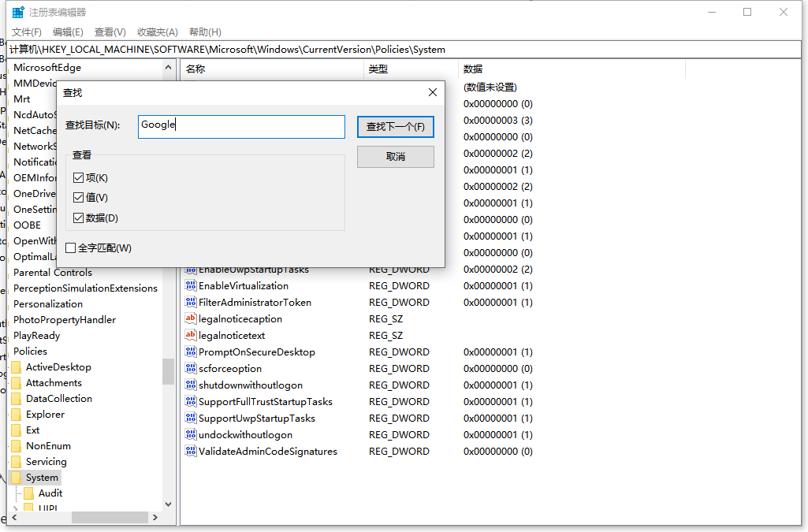Select the legalnoticetext string value icon

(191, 335)
